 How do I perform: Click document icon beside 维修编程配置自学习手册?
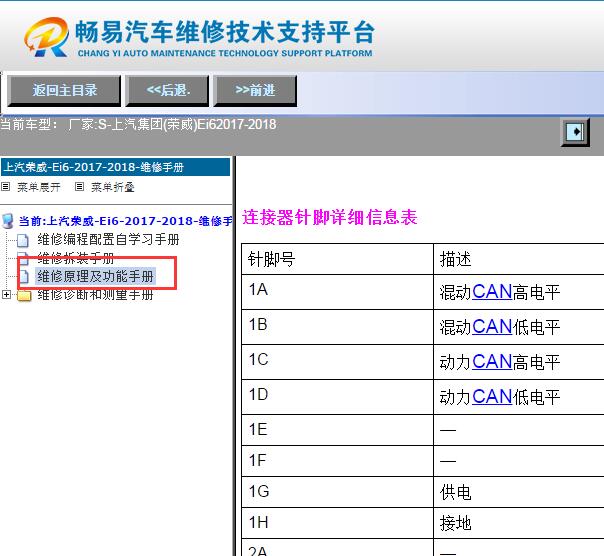(x=23, y=240)
